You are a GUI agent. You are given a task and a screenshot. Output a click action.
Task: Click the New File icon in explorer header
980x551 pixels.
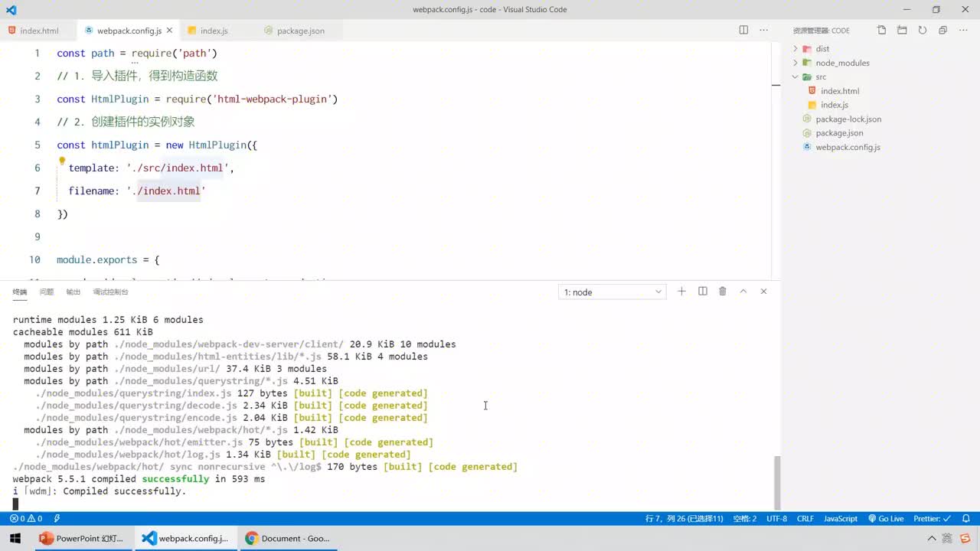pos(882,31)
